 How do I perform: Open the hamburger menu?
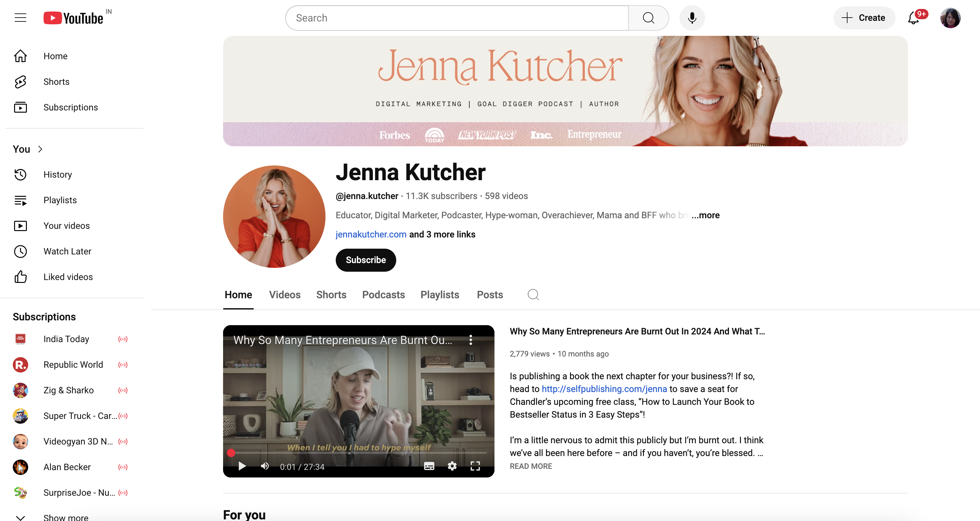pyautogui.click(x=20, y=18)
